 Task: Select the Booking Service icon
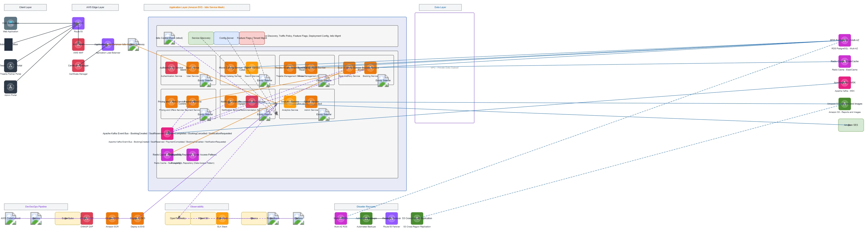[370, 68]
